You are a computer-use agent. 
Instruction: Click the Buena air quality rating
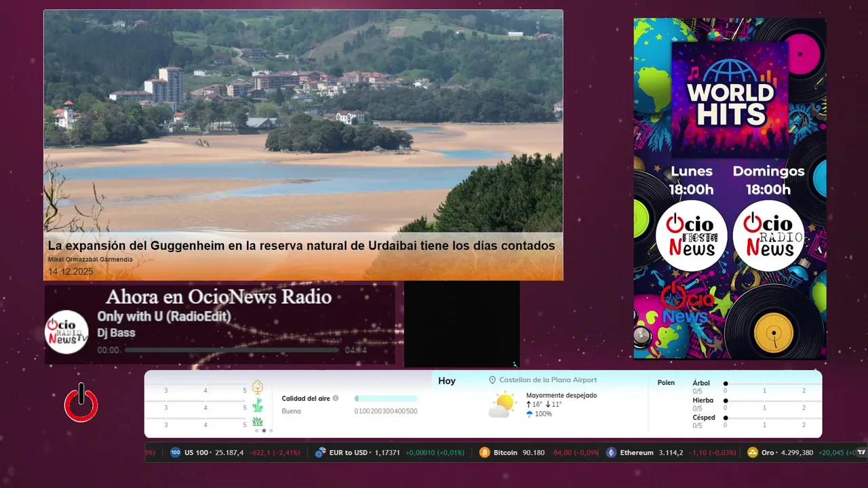point(292,411)
